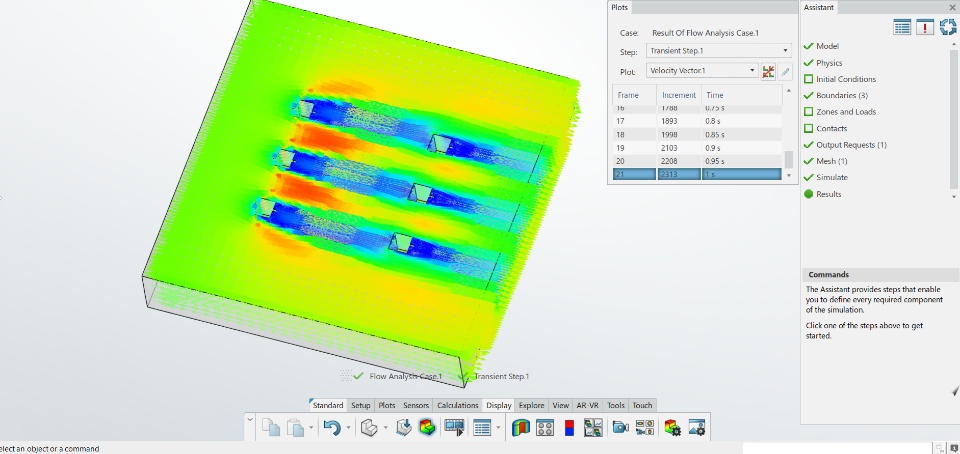Click the Undo arrow icon
The height and width of the screenshot is (454, 960).
click(332, 427)
